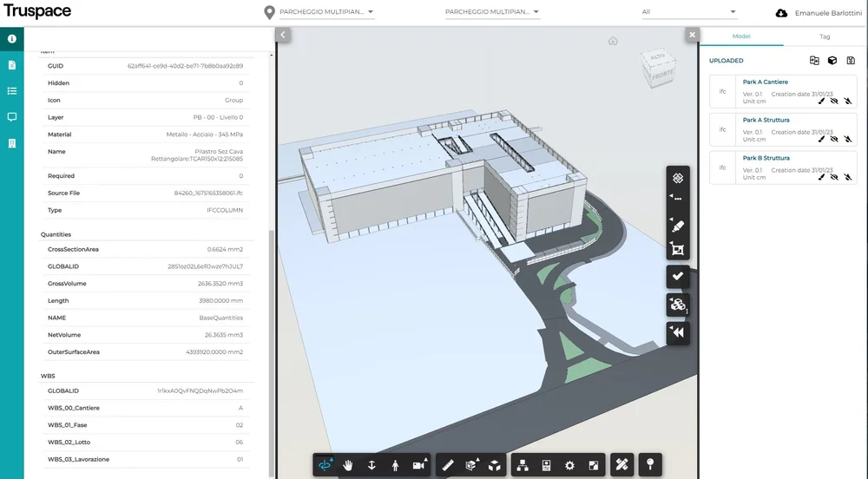Toggle visibility of Park A Struttura

tap(834, 140)
